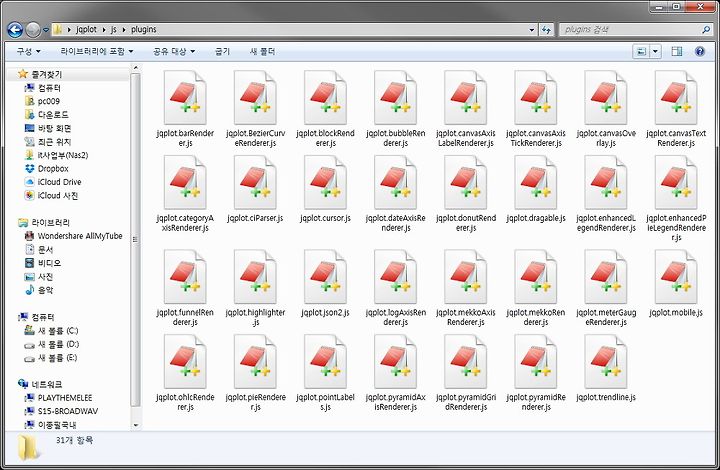Select jqplot.dateAxisRenderer.js file icon
The height and width of the screenshot is (470, 720).
(395, 182)
